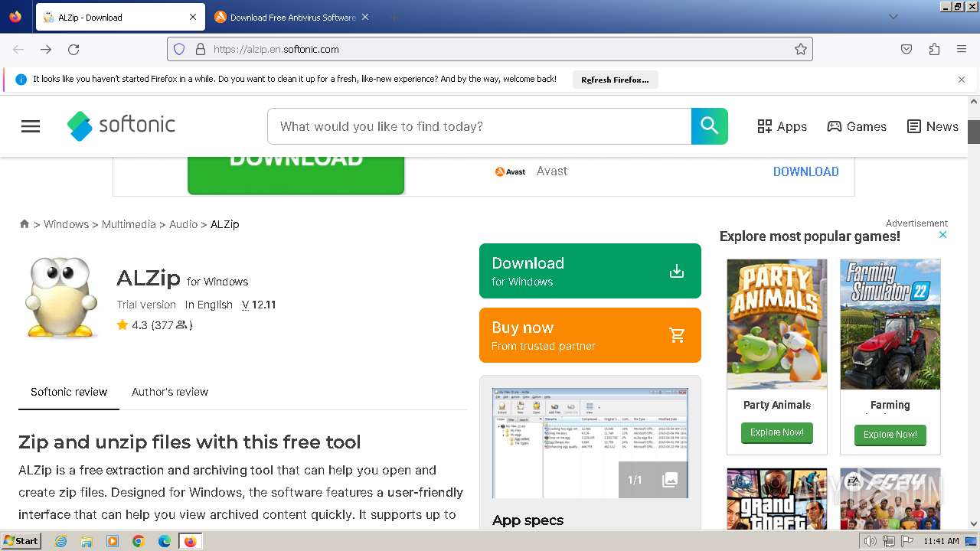Open a new tab with the plus button
980x551 pixels.
pyautogui.click(x=394, y=17)
